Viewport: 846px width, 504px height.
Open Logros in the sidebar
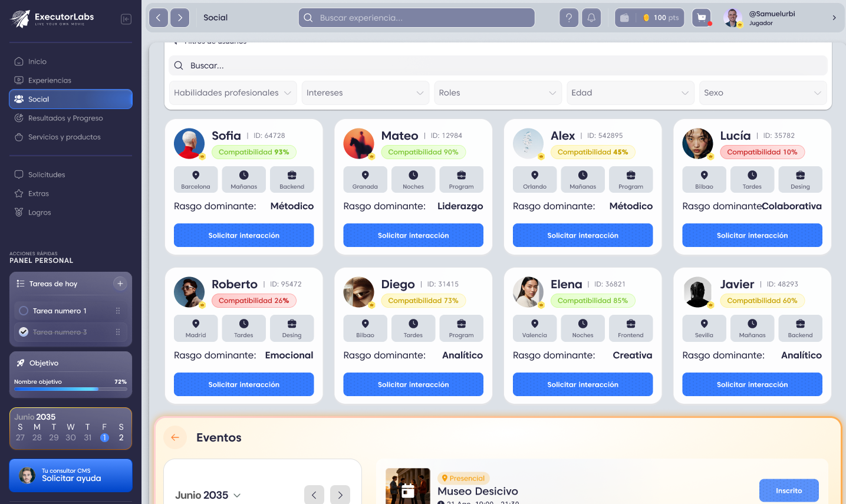[x=71, y=212]
